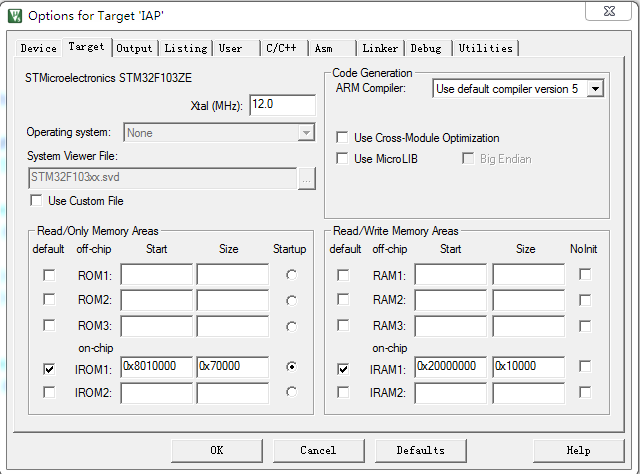
Task: Click the IRAM1 Start field 0x20000000
Action: click(x=451, y=367)
